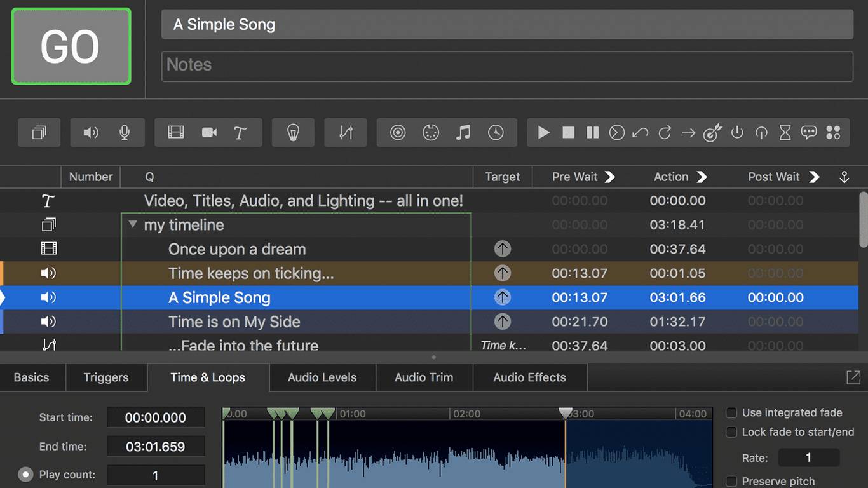Screen dimensions: 868x488
Task: Enable the Preserve pitch checkbox
Action: [731, 481]
